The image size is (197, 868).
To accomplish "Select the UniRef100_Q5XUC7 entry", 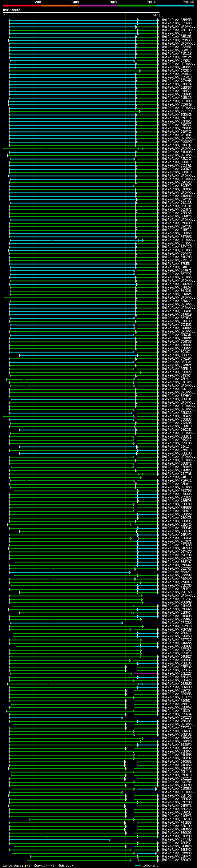I will pos(176,74).
